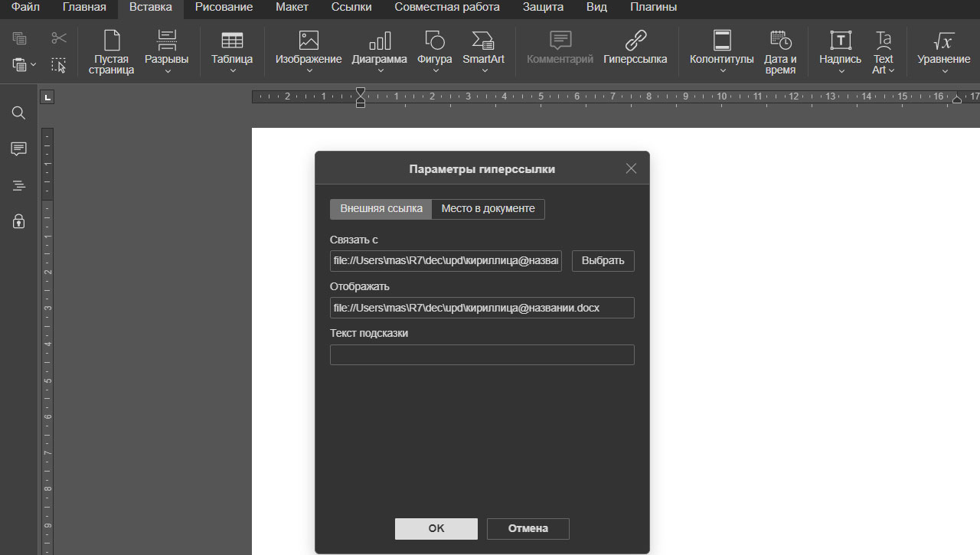Click the Отображать display text field

tap(482, 308)
